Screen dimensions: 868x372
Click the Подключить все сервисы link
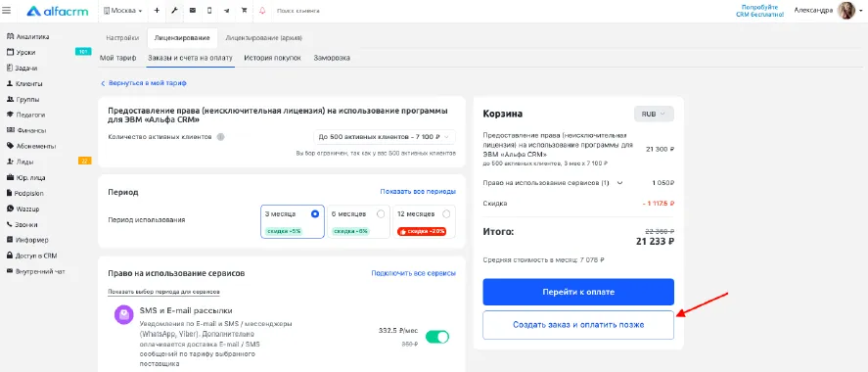point(414,273)
